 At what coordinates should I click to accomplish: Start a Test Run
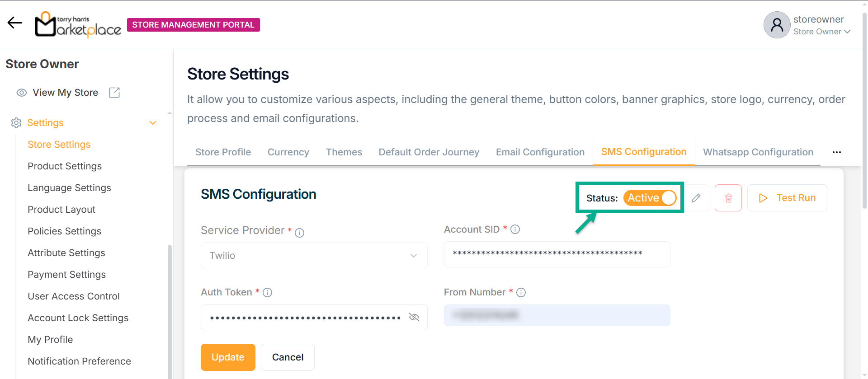pyautogui.click(x=787, y=198)
